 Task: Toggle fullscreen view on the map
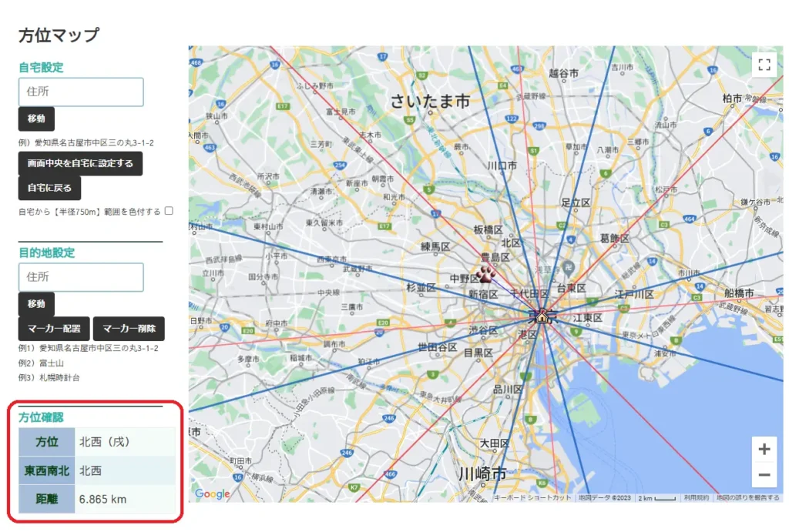[x=764, y=65]
